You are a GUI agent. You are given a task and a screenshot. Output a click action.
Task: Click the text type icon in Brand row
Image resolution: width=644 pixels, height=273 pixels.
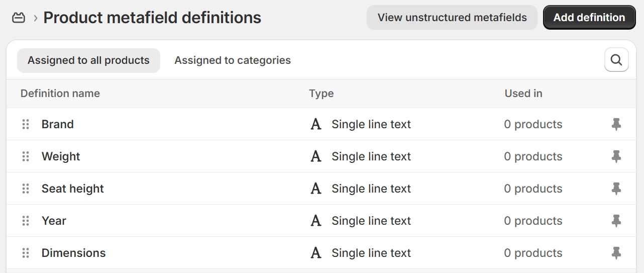(x=316, y=124)
